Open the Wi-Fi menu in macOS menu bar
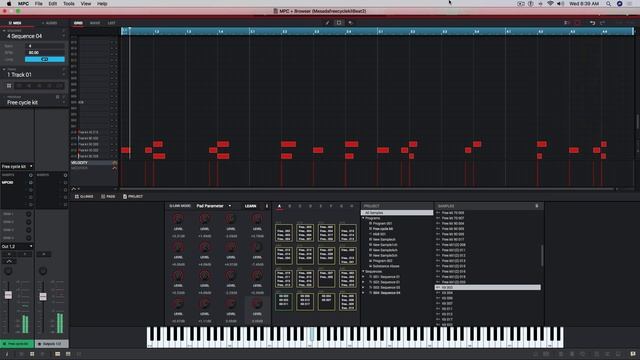640x360 pixels. click(550, 4)
